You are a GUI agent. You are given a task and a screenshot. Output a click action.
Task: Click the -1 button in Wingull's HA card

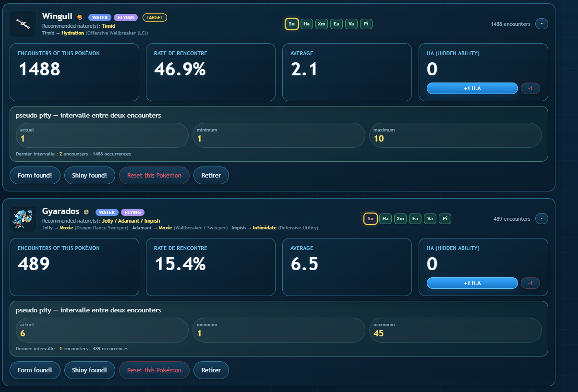[x=530, y=88]
